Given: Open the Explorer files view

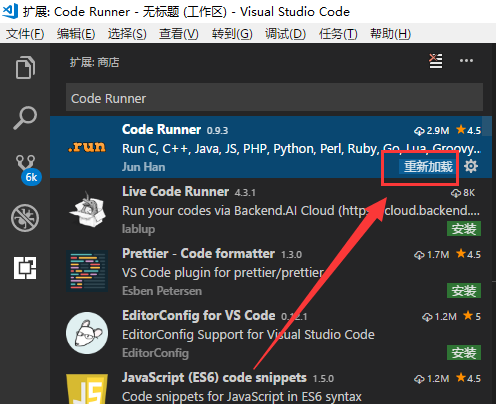Looking at the screenshot, I should (25, 68).
